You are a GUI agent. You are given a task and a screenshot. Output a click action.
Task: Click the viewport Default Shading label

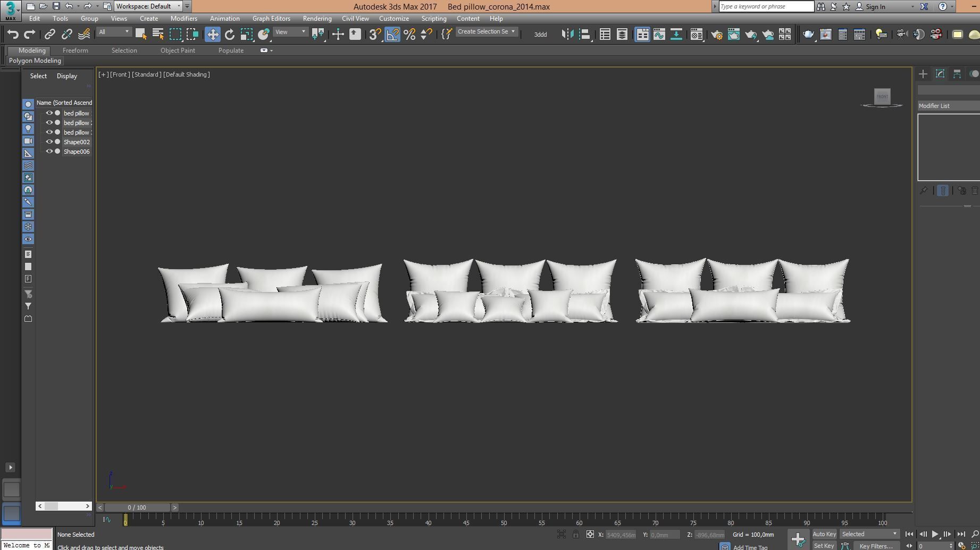pyautogui.click(x=187, y=74)
